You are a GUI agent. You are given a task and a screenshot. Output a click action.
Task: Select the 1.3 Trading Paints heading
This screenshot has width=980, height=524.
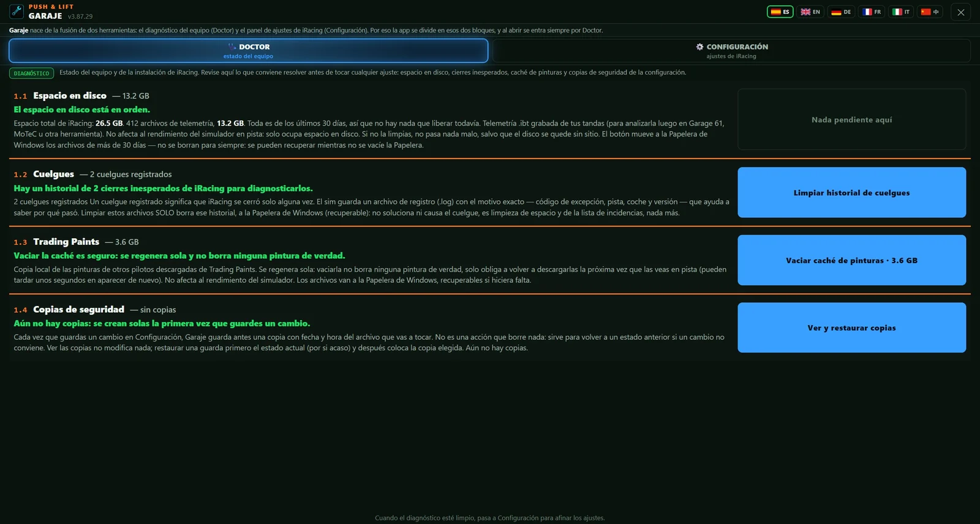[x=56, y=242]
